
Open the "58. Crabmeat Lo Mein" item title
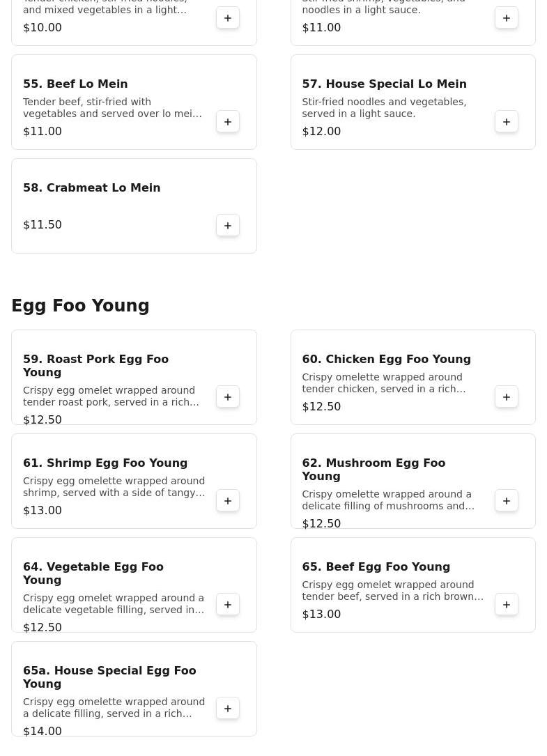[x=92, y=187]
